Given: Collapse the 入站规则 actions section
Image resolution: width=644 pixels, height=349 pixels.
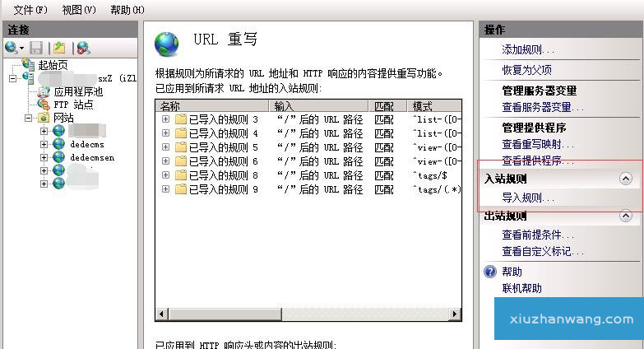Looking at the screenshot, I should click(x=625, y=179).
